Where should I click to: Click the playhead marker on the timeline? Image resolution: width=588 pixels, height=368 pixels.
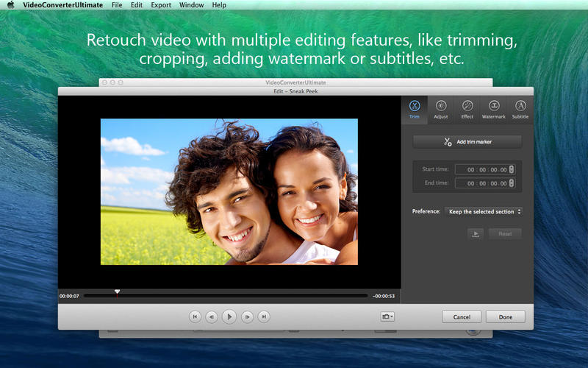(117, 292)
